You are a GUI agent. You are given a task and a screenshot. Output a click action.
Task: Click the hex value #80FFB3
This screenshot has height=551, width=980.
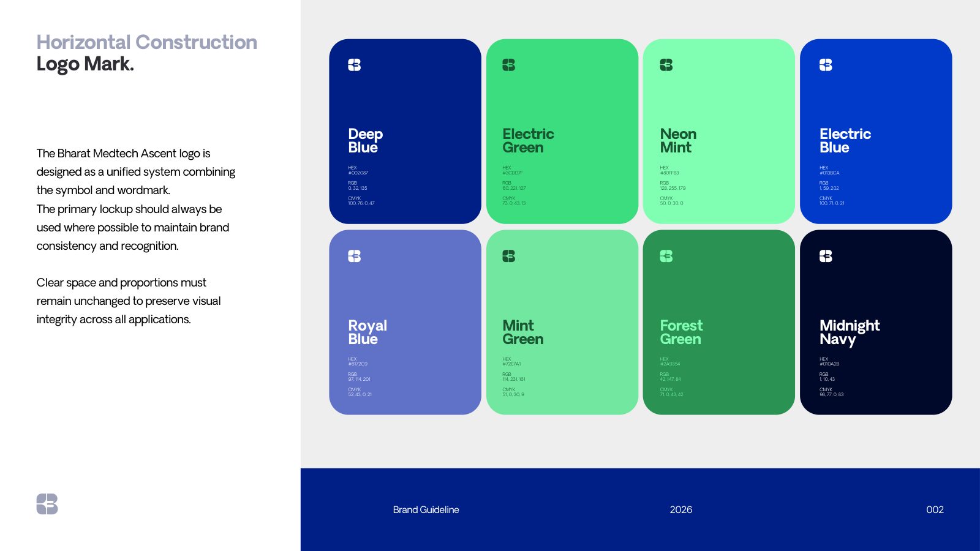click(669, 173)
